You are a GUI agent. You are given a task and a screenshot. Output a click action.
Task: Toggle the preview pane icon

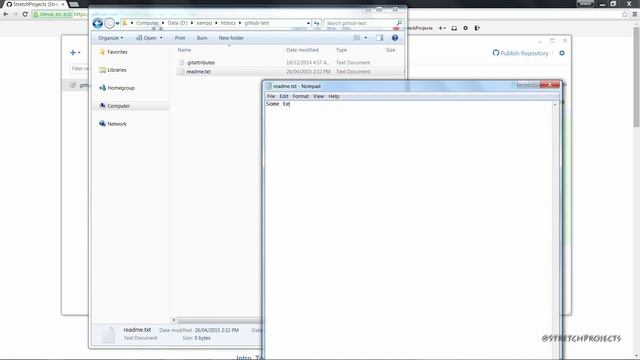(380, 38)
